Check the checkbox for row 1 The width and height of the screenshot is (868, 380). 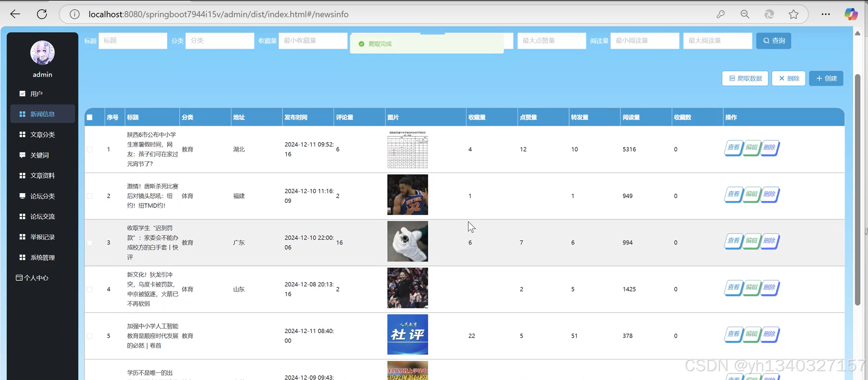coord(90,150)
